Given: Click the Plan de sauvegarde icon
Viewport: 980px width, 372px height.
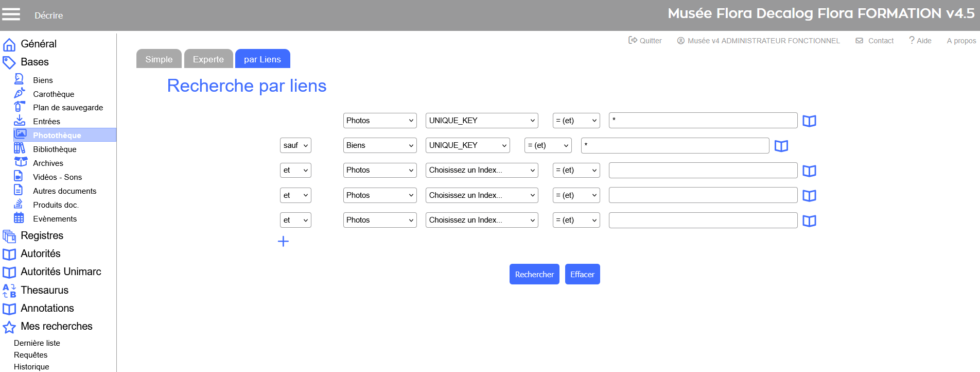Looking at the screenshot, I should click(19, 107).
